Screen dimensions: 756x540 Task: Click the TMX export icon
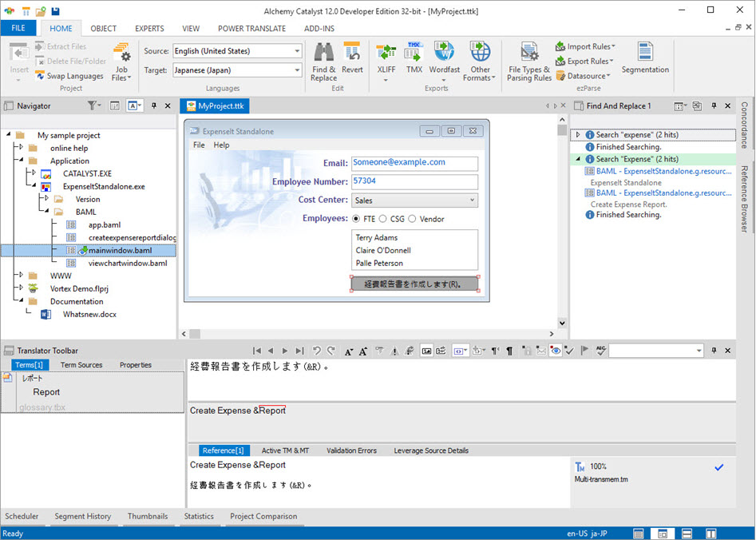(x=414, y=52)
